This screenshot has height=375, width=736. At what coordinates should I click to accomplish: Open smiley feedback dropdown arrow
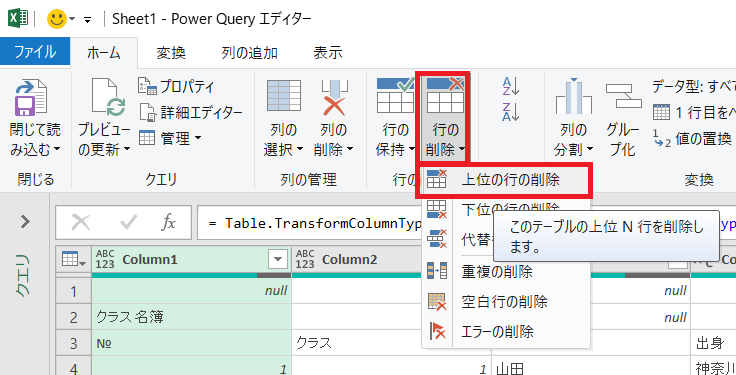tap(72, 19)
